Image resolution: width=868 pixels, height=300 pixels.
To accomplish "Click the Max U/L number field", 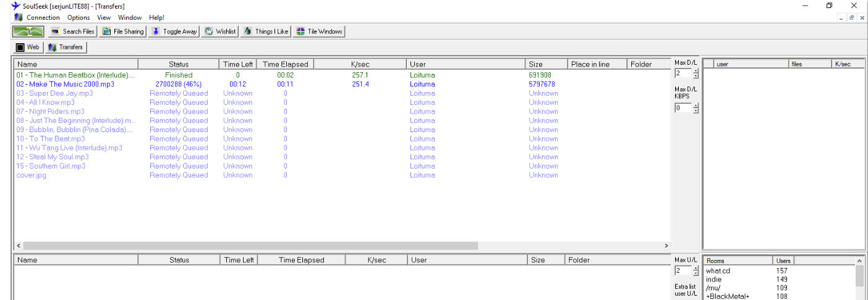I will (x=683, y=270).
